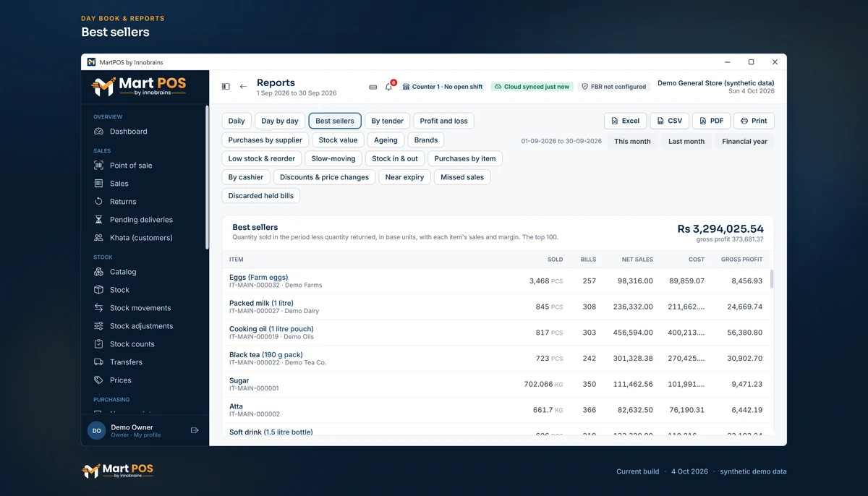Image resolution: width=868 pixels, height=496 pixels.
Task: Click the sign-out icon beside Demo Owner
Action: 195,430
